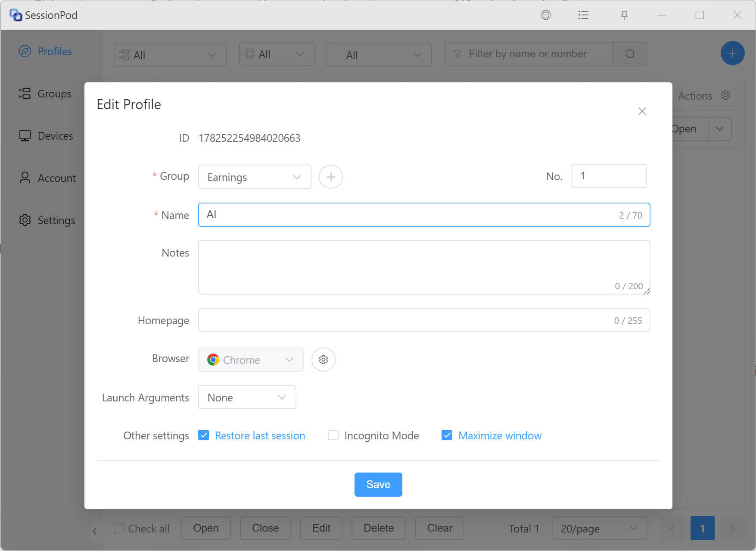This screenshot has height=551, width=756.
Task: Collapse the sidebar with left chevron
Action: (95, 531)
